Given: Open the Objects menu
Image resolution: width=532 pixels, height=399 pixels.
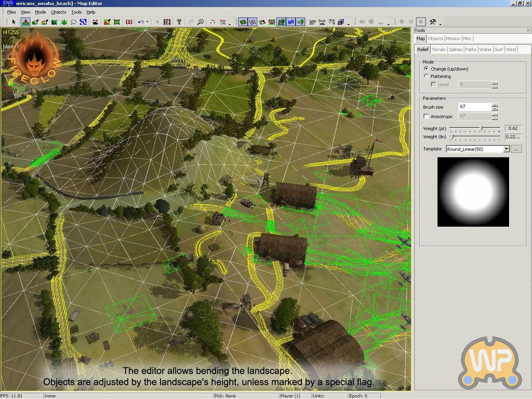Looking at the screenshot, I should tap(59, 12).
